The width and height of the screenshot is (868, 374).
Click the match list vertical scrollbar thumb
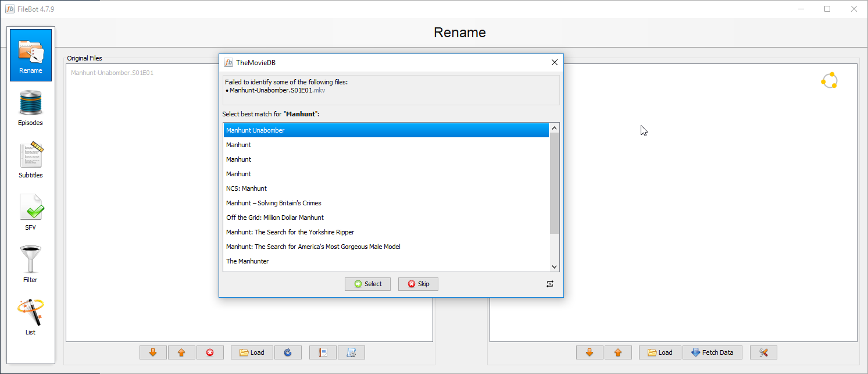coord(554,183)
